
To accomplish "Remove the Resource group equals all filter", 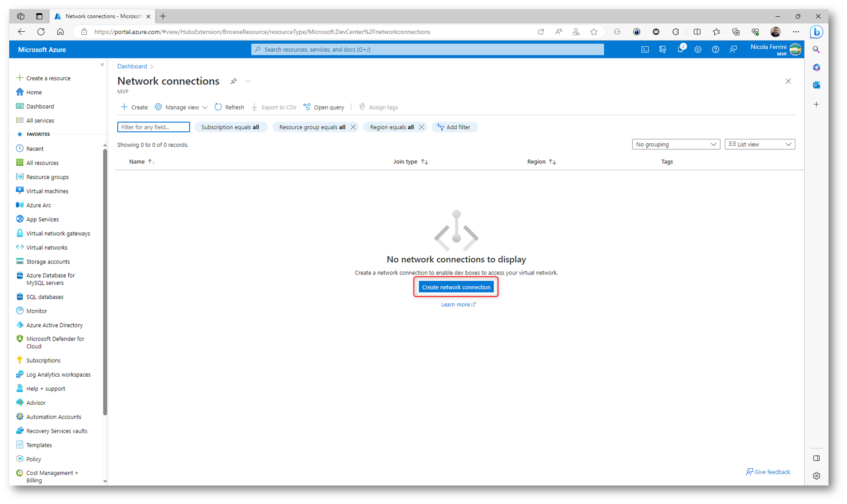I will tap(353, 127).
